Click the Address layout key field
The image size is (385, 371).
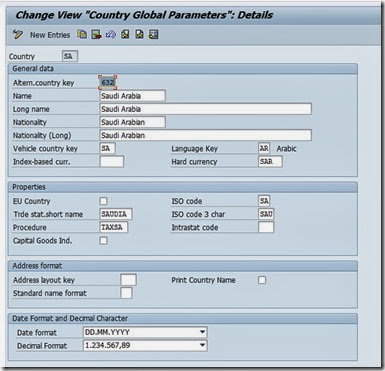[x=128, y=280]
